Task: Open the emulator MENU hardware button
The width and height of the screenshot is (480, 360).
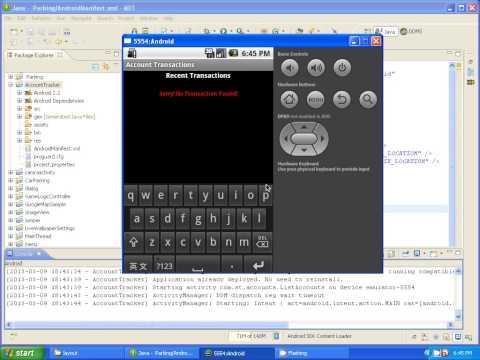Action: tap(316, 99)
